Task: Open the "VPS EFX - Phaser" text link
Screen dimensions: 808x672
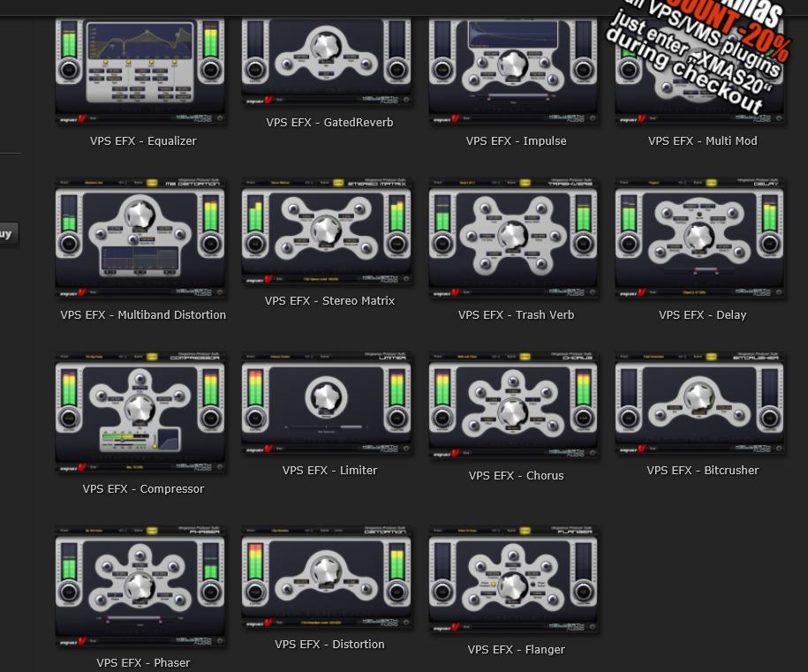Action: pyautogui.click(x=143, y=662)
